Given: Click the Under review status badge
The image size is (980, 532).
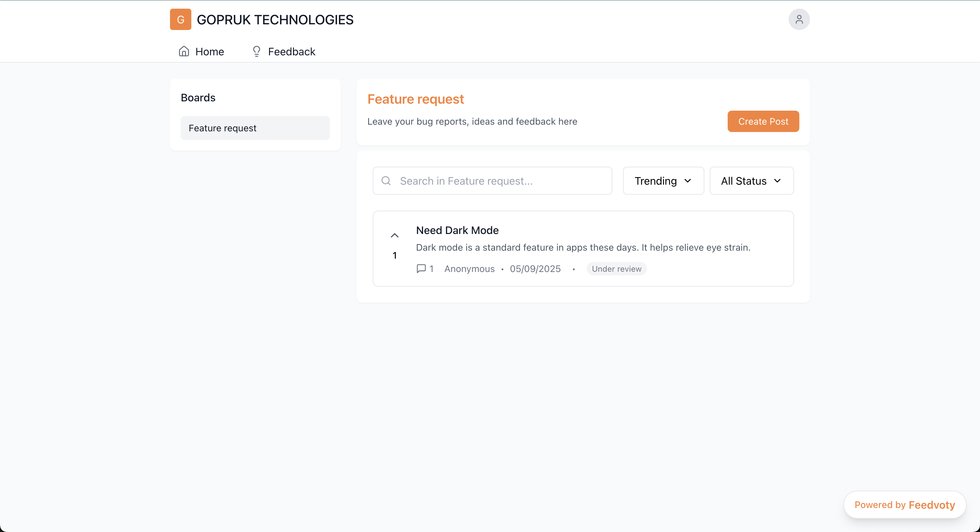Looking at the screenshot, I should pyautogui.click(x=616, y=269).
